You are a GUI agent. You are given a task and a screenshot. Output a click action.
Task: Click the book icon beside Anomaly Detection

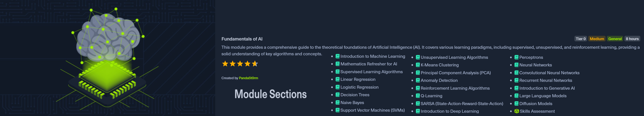(417, 80)
